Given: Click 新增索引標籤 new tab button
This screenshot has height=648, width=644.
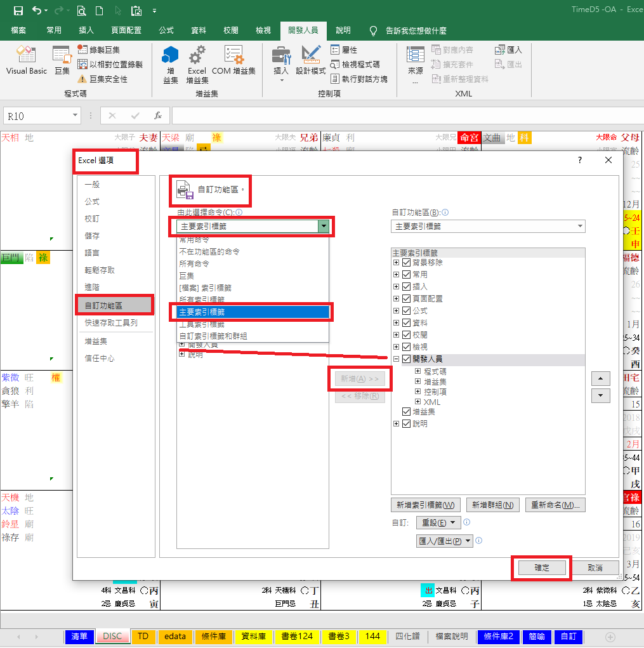Looking at the screenshot, I should click(426, 505).
